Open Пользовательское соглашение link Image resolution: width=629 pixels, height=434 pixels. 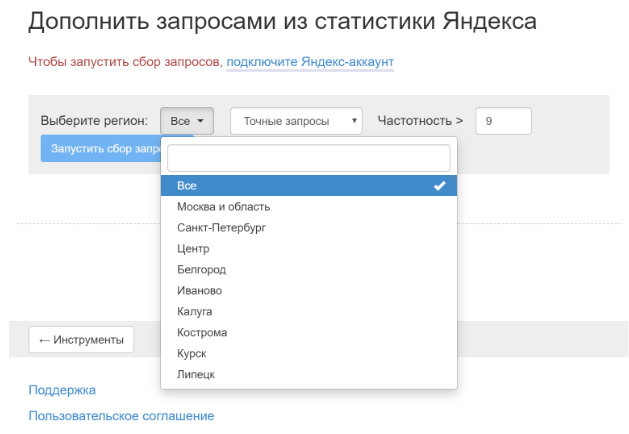coord(122,416)
